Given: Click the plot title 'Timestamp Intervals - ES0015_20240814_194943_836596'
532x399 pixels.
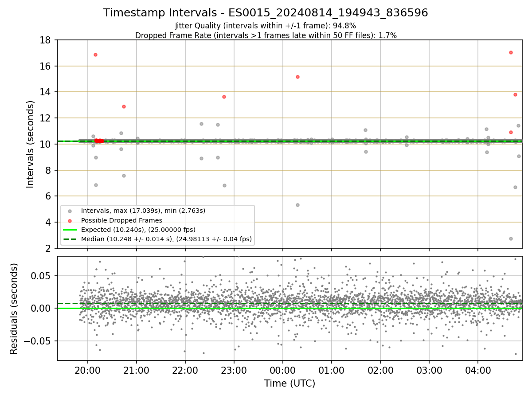Looking at the screenshot, I should point(266,13).
